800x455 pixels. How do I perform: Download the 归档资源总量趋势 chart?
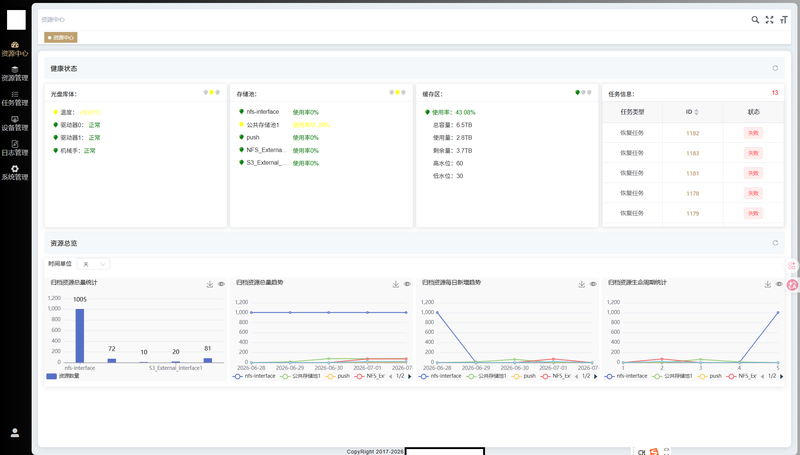pyautogui.click(x=395, y=284)
